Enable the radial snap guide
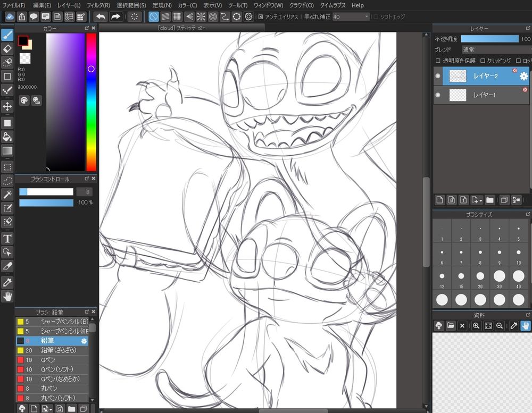 (x=201, y=16)
